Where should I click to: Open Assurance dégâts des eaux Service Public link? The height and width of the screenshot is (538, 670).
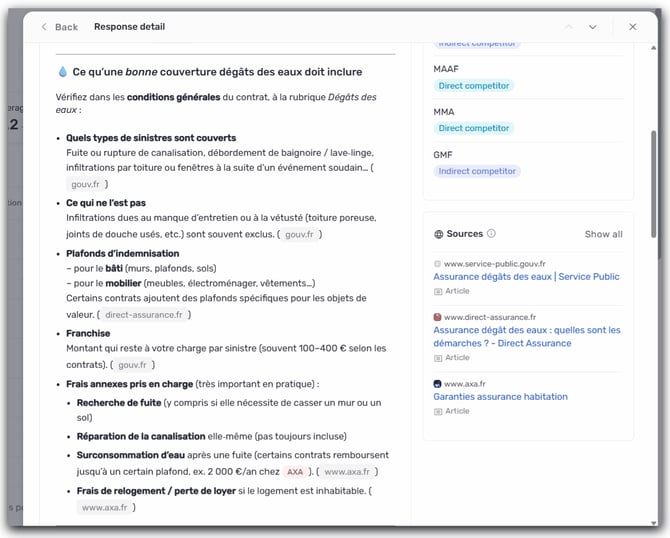click(526, 277)
